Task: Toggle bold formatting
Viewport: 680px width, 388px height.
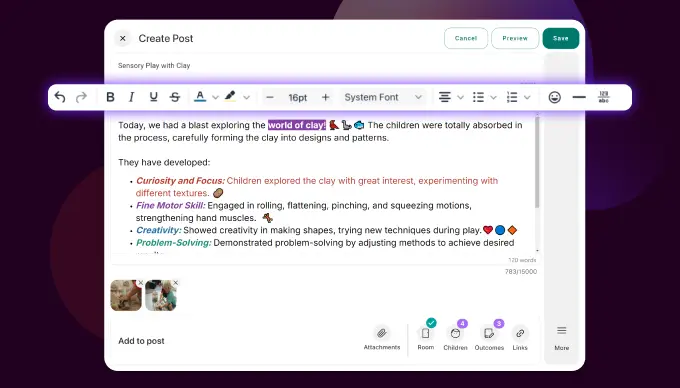Action: point(110,97)
